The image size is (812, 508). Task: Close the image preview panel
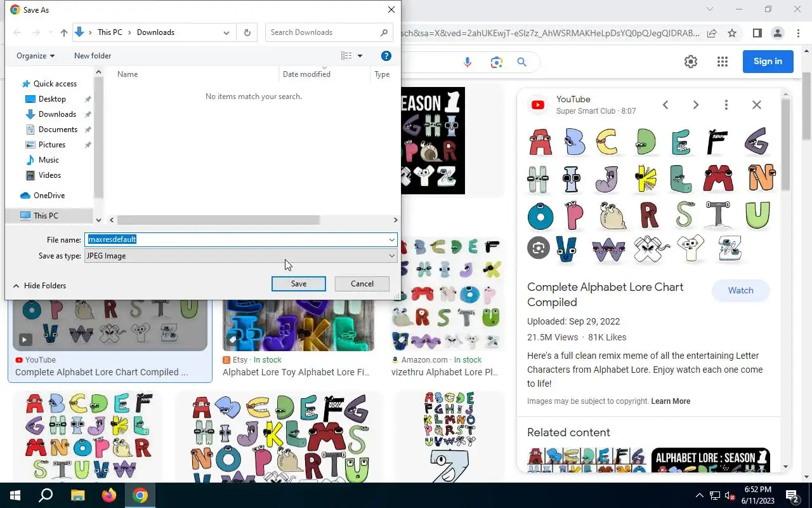[757, 105]
